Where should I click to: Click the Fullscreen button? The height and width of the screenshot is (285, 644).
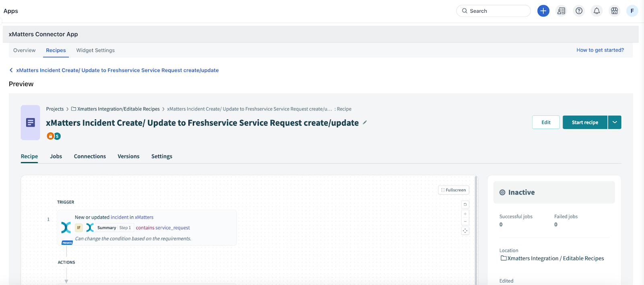click(454, 190)
